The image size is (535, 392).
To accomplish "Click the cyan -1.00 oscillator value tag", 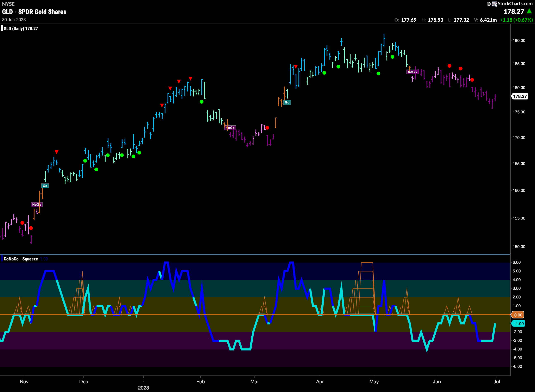I will coord(518,324).
